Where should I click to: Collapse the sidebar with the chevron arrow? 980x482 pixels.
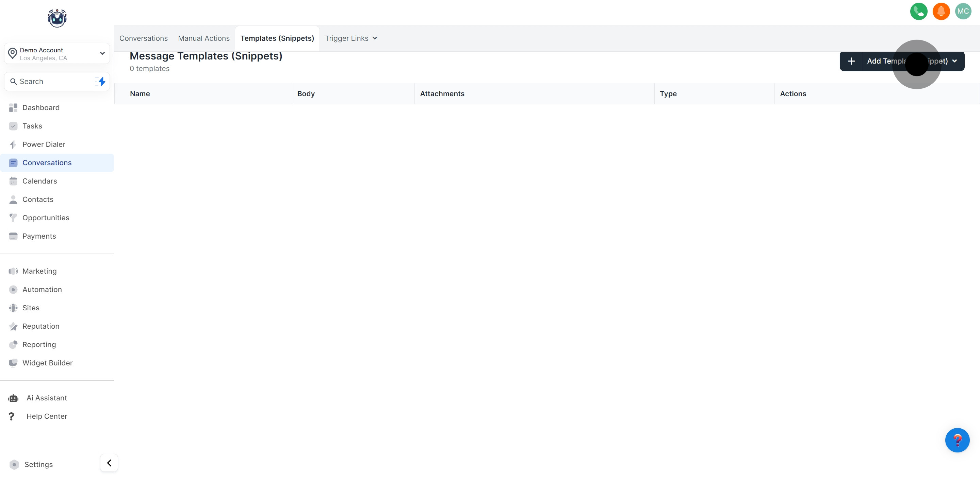pyautogui.click(x=109, y=463)
